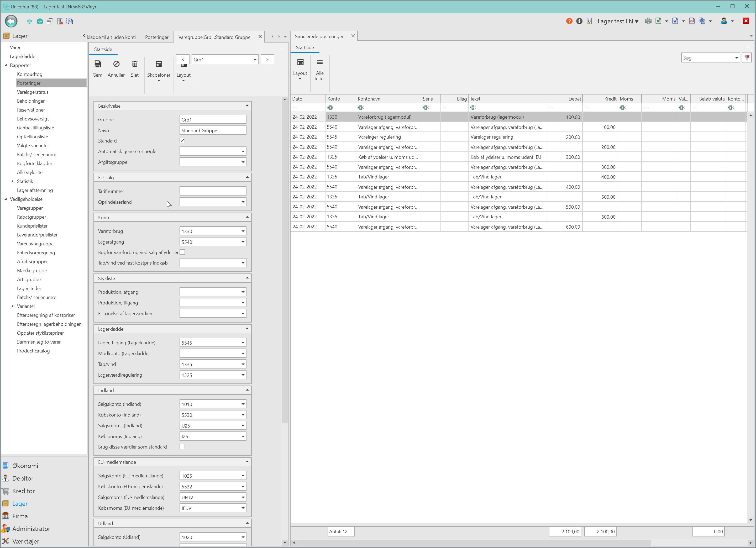756x548 pixels.
Task: Collapse the Konti section
Action: tap(247, 217)
